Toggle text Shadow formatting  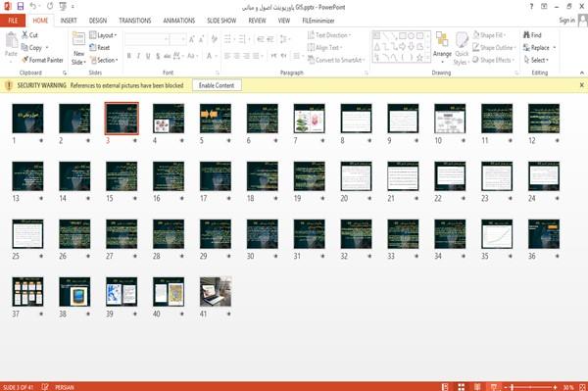coord(158,56)
